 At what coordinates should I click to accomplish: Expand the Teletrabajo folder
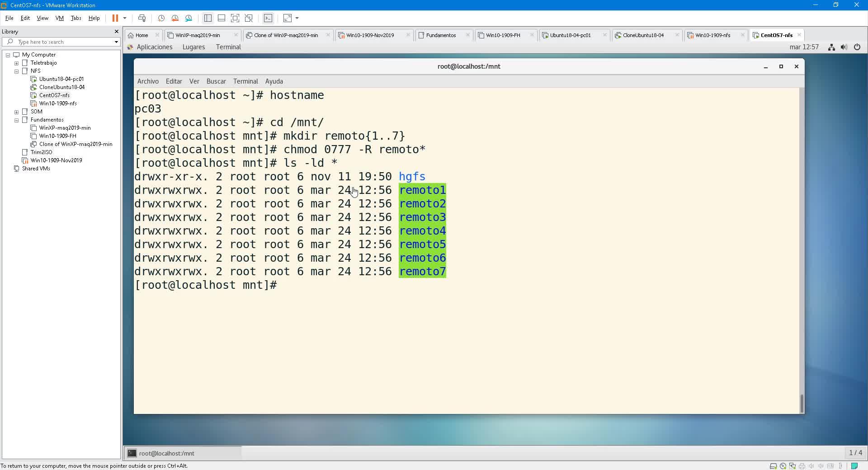pyautogui.click(x=17, y=63)
